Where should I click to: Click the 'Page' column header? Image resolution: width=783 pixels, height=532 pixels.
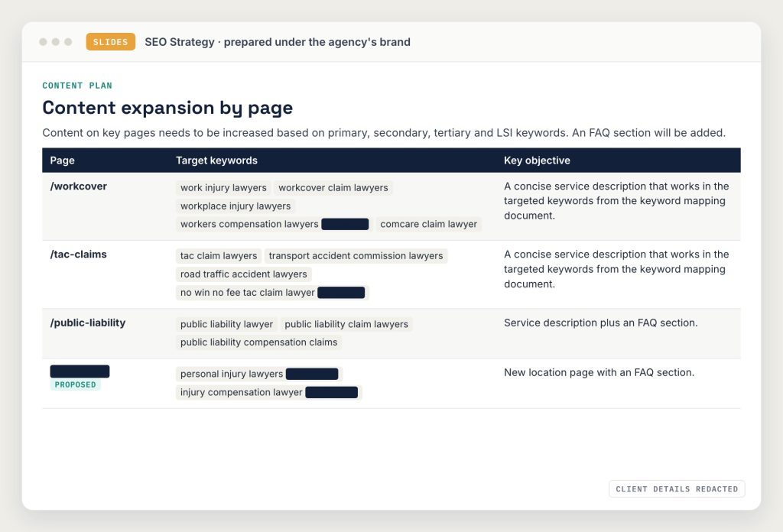pos(63,161)
